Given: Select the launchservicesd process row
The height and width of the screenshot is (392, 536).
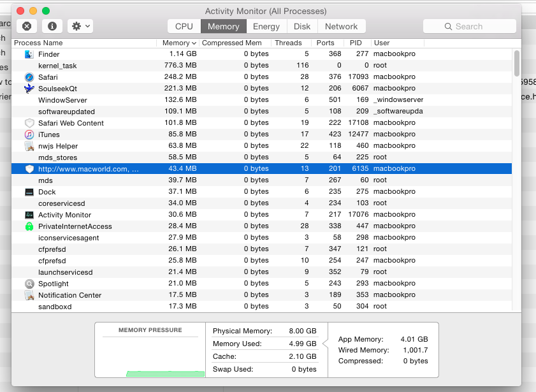Looking at the screenshot, I should click(261, 272).
